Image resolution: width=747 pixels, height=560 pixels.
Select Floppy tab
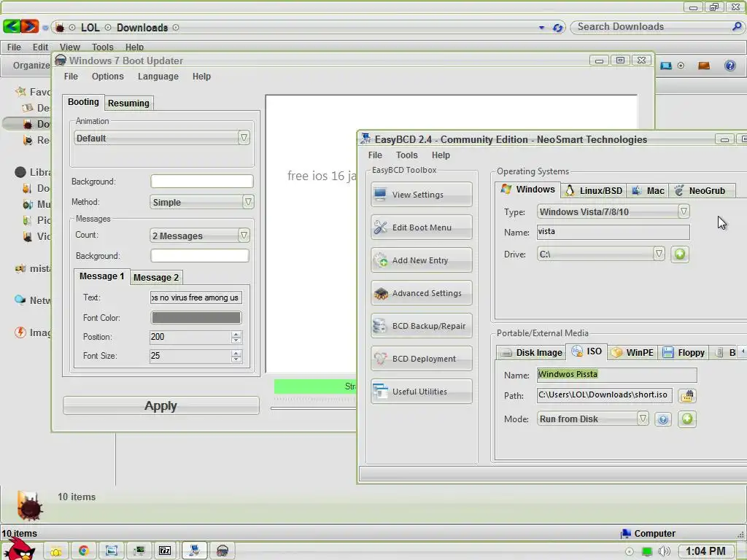tap(684, 352)
